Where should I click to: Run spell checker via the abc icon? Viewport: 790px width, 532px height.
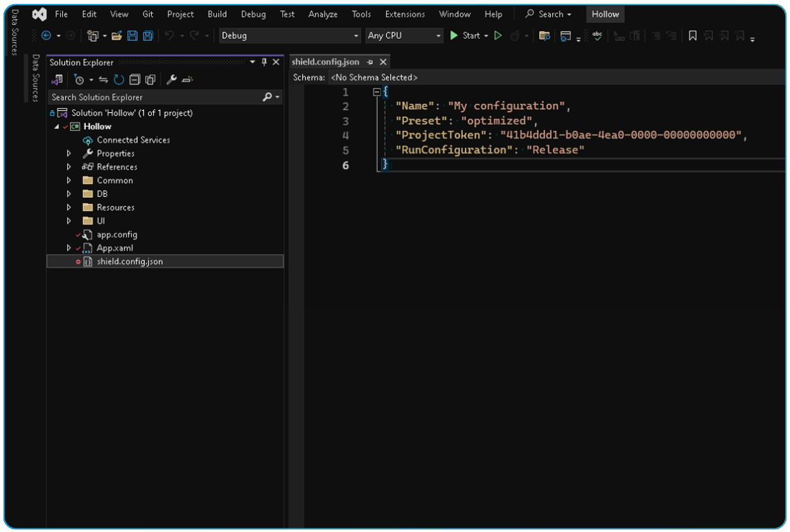coord(597,35)
